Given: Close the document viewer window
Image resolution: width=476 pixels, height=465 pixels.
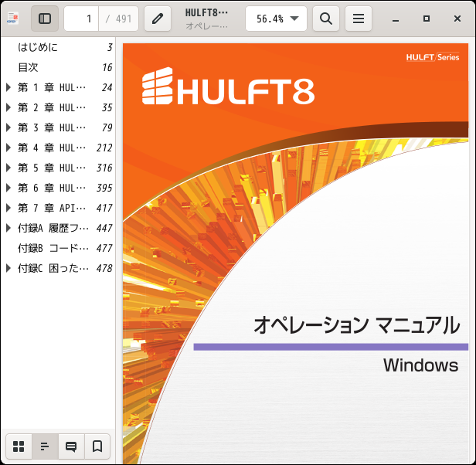Looking at the screenshot, I should (x=457, y=19).
